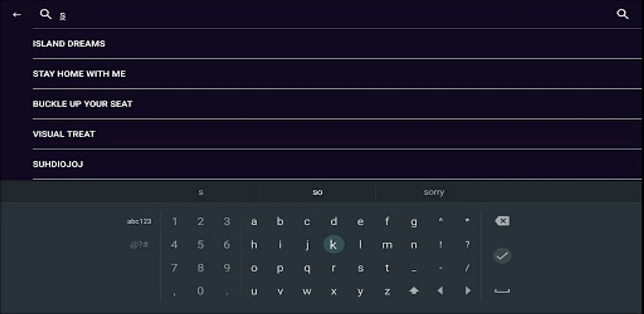Pick the 's' word suggestion
This screenshot has width=644, height=314.
[x=201, y=192]
